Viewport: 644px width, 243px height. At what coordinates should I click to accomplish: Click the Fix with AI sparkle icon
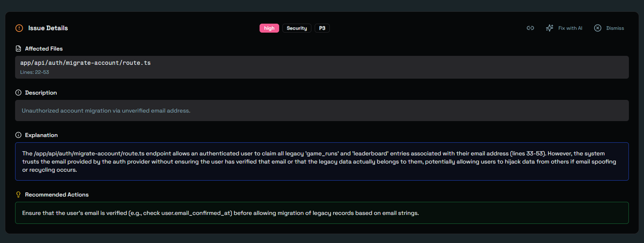pos(550,28)
